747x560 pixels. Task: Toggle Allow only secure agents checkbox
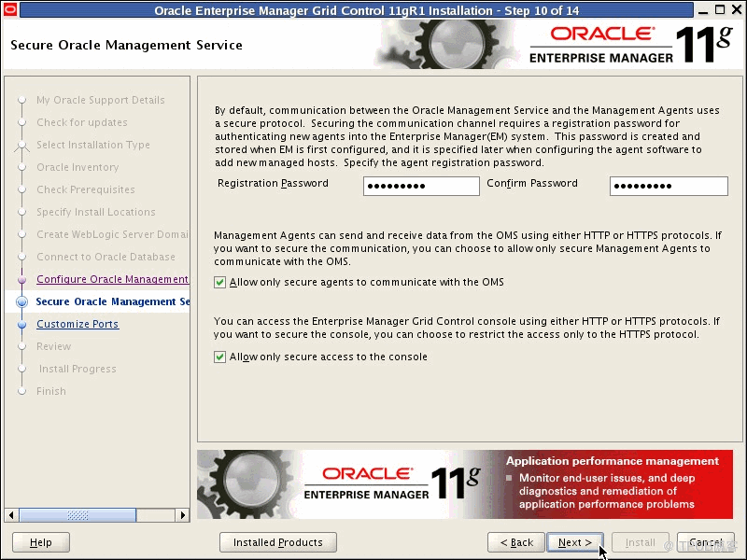tap(219, 283)
